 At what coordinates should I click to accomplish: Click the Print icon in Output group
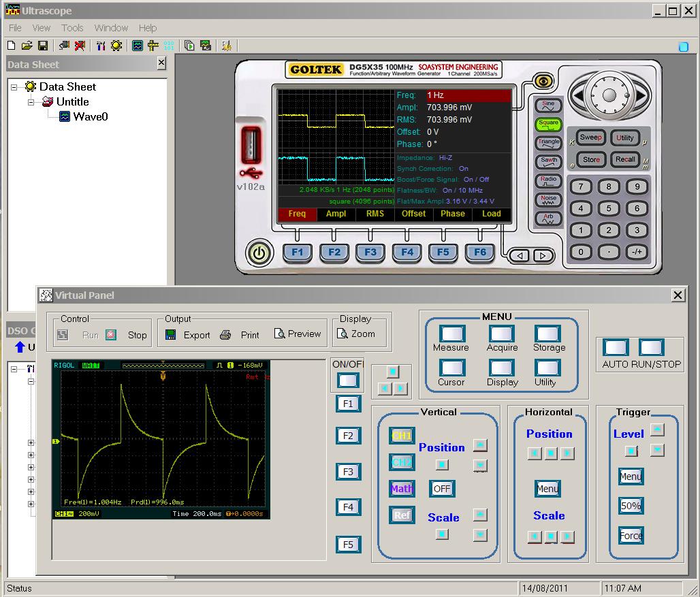click(x=225, y=335)
